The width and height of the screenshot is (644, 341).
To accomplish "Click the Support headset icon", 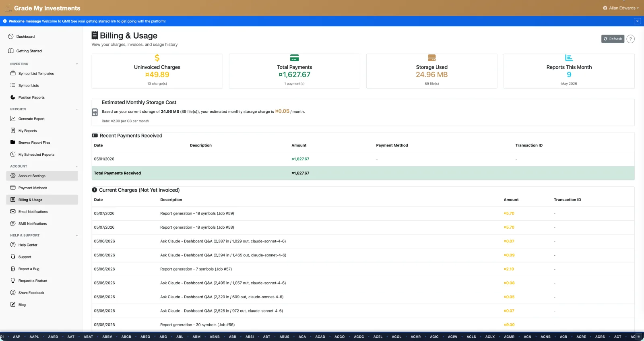I will pyautogui.click(x=13, y=256).
